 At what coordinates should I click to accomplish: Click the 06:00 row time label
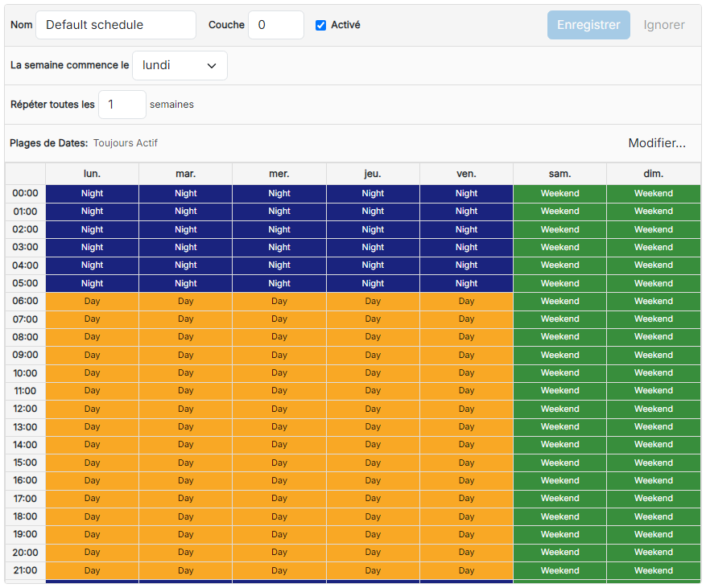pos(25,301)
